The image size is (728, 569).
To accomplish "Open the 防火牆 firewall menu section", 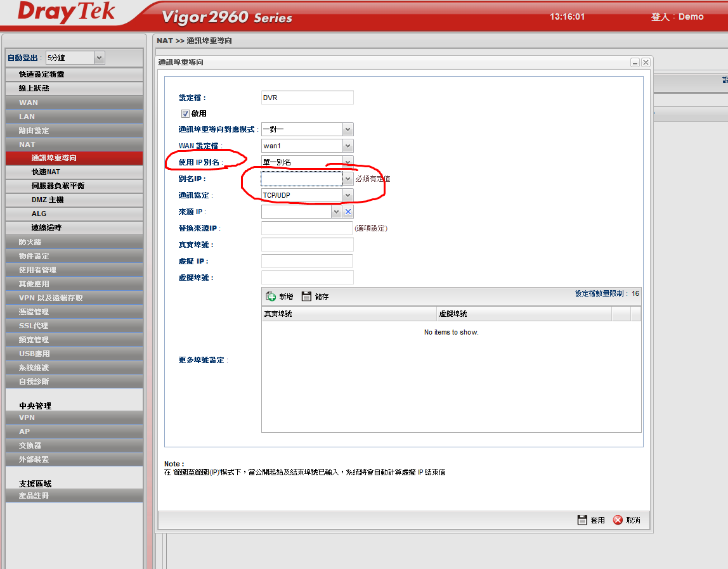I will click(x=30, y=242).
